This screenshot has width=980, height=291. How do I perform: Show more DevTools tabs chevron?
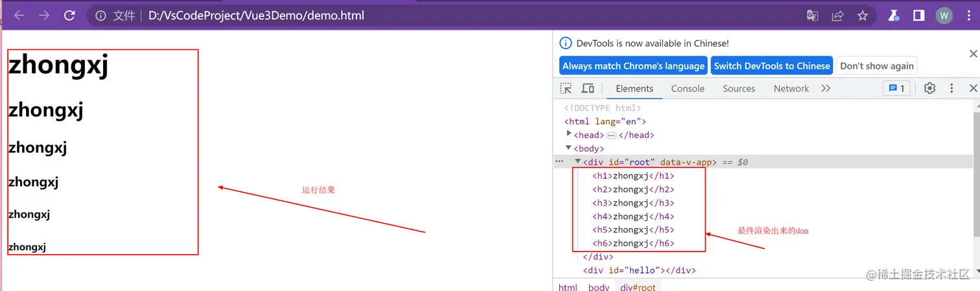[826, 88]
